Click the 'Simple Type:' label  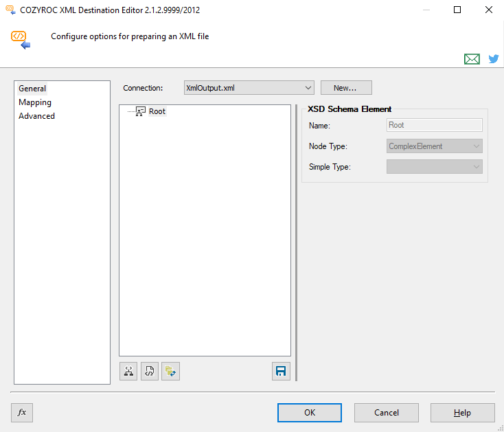coord(330,167)
